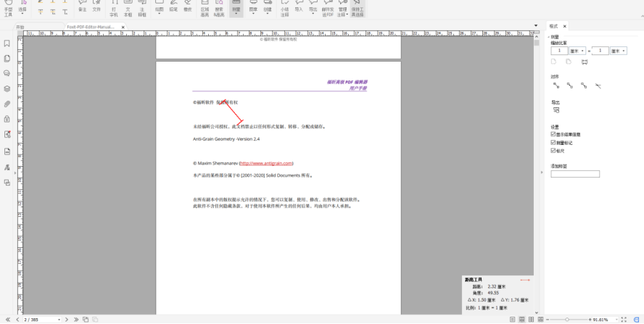The width and height of the screenshot is (644, 324).
Task: Uncheck 标尺 ruler checkbox
Action: point(553,151)
